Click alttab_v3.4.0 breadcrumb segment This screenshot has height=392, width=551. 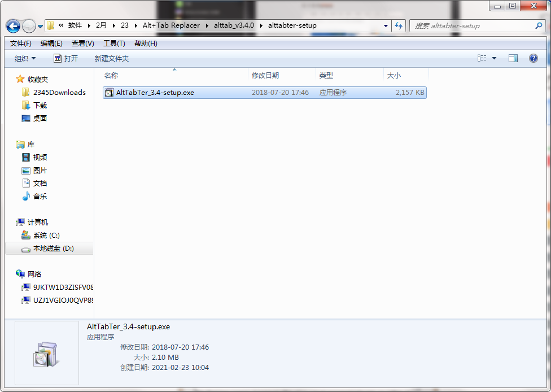click(234, 25)
